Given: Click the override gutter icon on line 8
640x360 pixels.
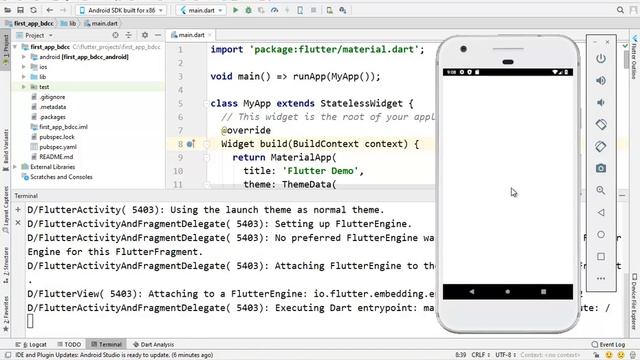Looking at the screenshot, I should [191, 144].
